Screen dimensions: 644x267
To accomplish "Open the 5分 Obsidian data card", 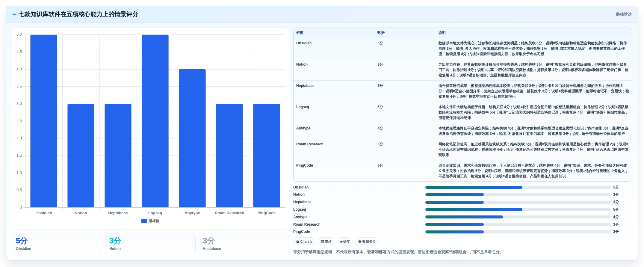I will 57,244.
